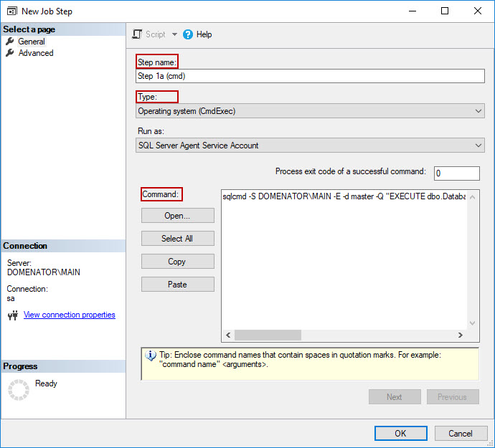
Task: Click inside the Command text area
Action: [x=344, y=259]
